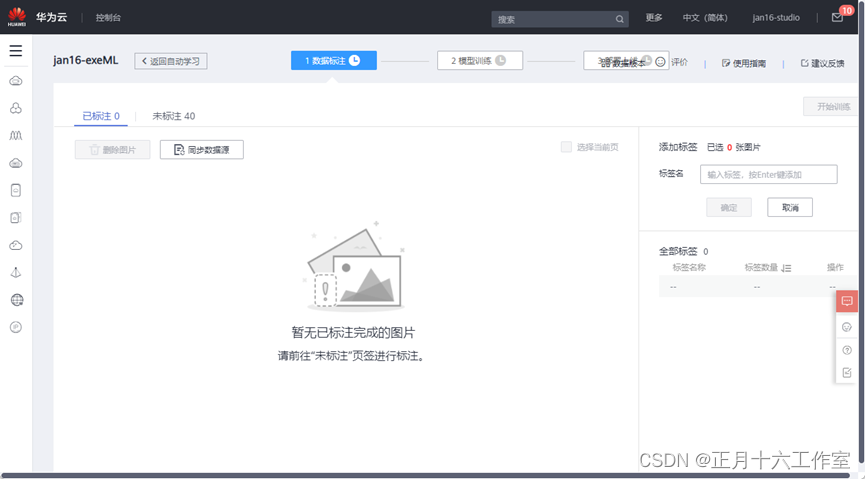Image resolution: width=865 pixels, height=479 pixels.
Task: Open the three-circles cluster sidebar icon
Action: click(x=16, y=108)
